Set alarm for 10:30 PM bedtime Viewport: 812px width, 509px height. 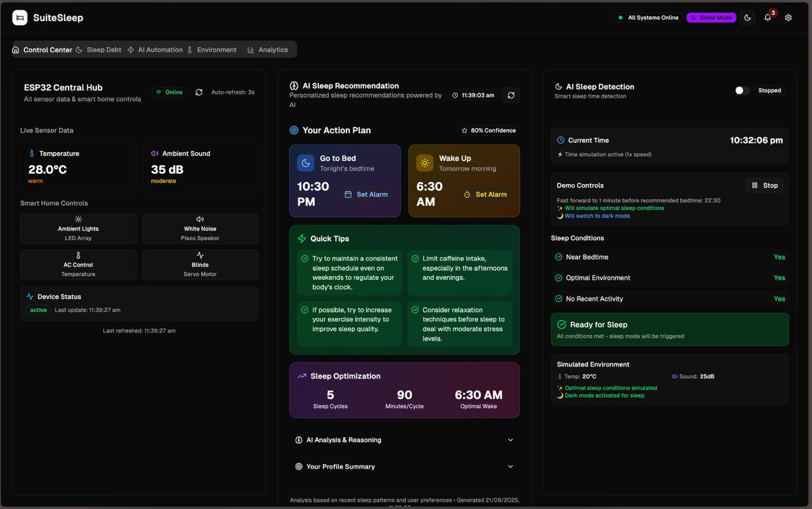coord(366,194)
